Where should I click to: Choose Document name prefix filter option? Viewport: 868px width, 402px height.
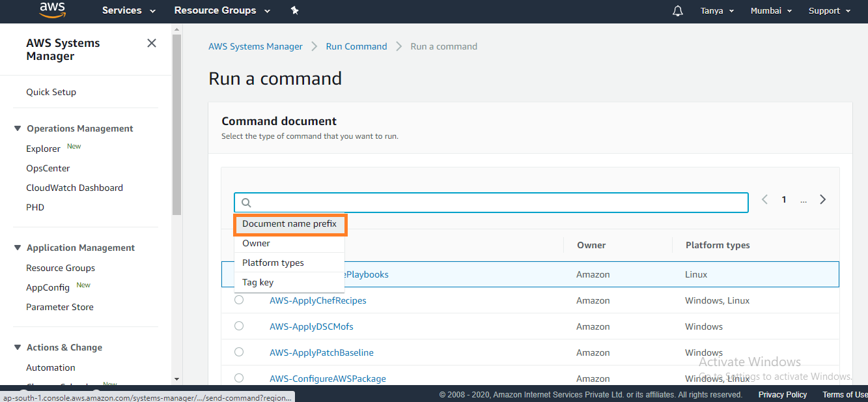tap(290, 223)
